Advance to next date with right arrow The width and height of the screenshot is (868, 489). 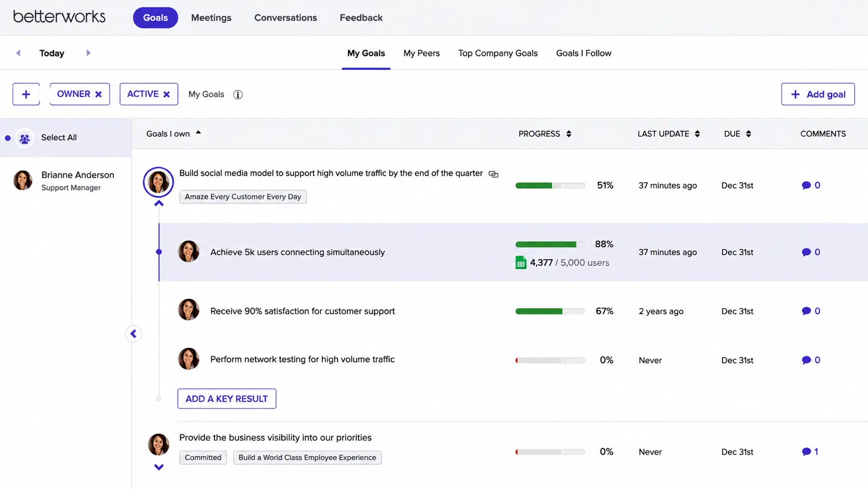(88, 53)
